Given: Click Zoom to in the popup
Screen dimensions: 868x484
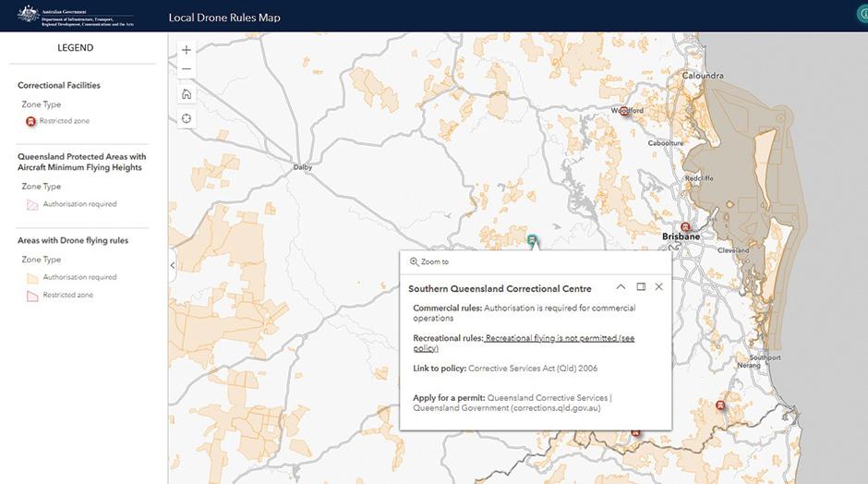Looking at the screenshot, I should coord(429,262).
